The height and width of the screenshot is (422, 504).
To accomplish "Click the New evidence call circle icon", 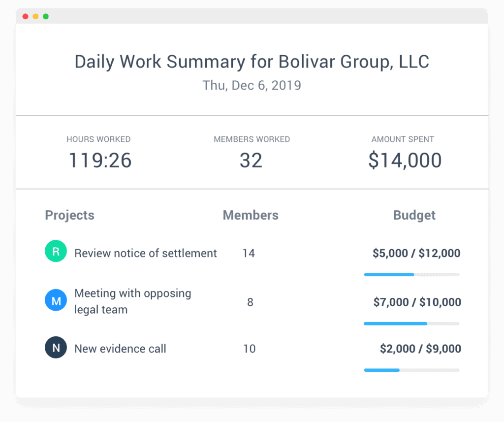I will coord(56,347).
